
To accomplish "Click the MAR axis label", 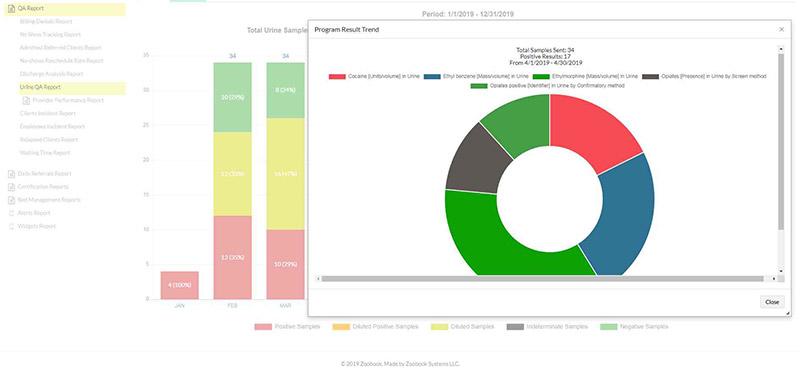I will tap(285, 306).
